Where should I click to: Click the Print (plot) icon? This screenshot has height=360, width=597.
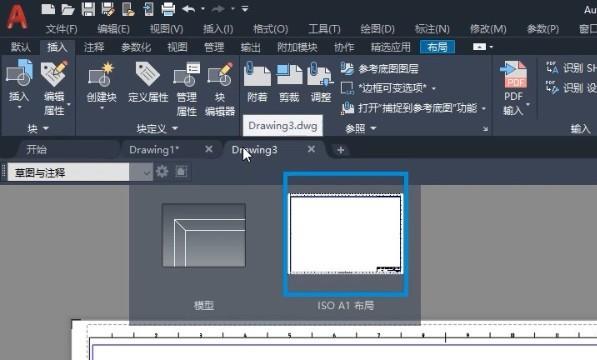click(168, 9)
